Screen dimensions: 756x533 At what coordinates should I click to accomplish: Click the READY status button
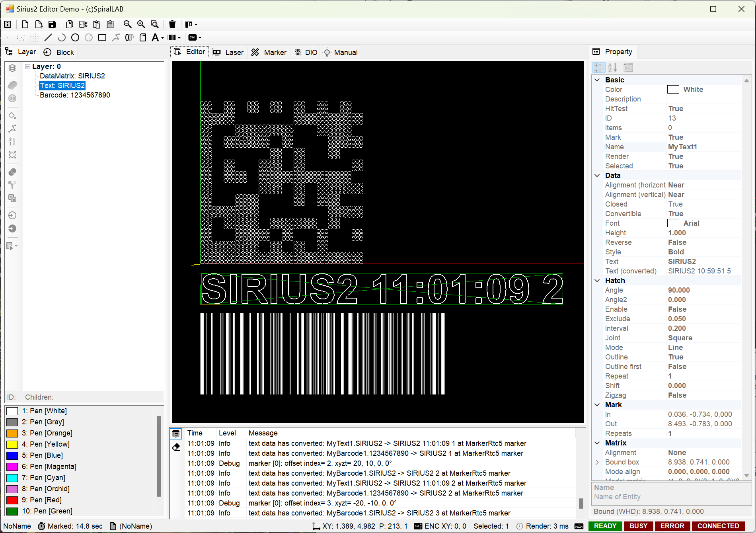click(605, 526)
